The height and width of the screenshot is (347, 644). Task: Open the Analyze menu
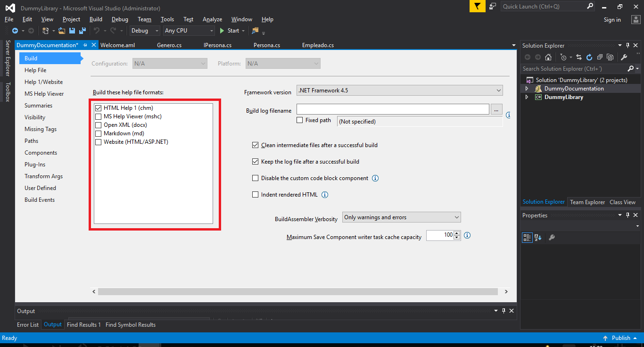coord(212,19)
